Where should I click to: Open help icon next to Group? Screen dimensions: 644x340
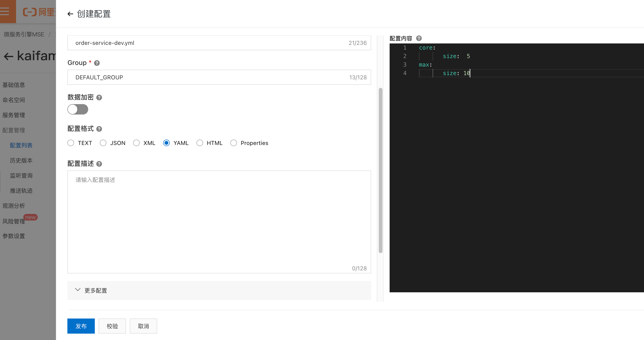97,63
